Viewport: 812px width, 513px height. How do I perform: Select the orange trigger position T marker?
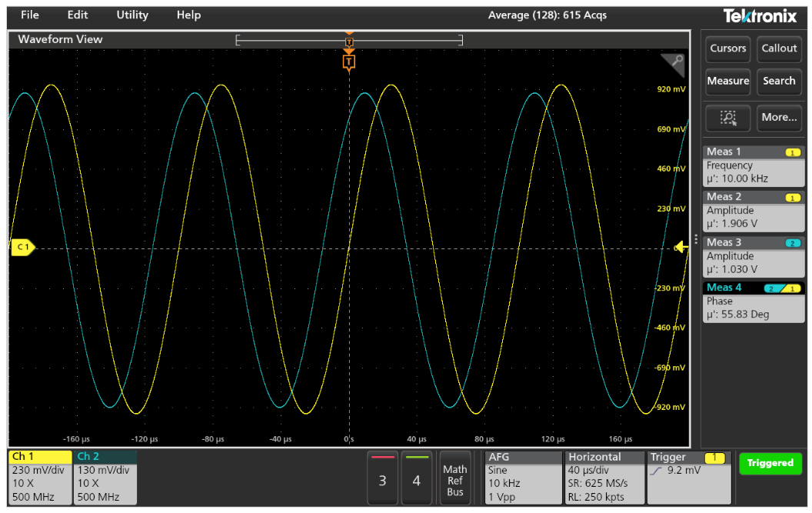click(349, 62)
